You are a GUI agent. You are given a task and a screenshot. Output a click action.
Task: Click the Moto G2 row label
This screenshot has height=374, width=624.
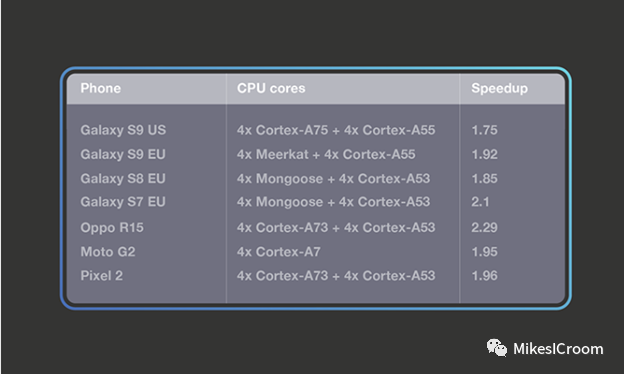[108, 251]
